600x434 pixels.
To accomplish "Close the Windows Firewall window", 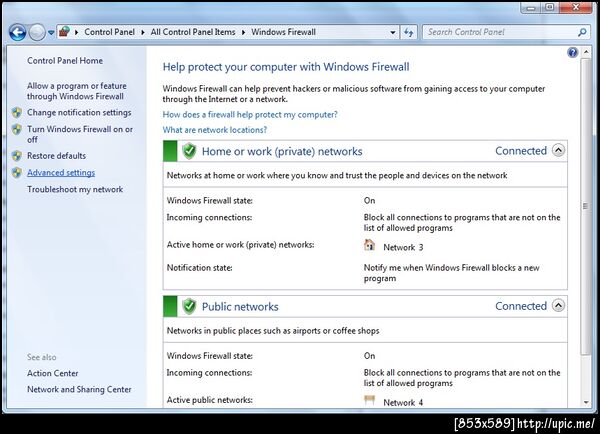I will point(576,7).
